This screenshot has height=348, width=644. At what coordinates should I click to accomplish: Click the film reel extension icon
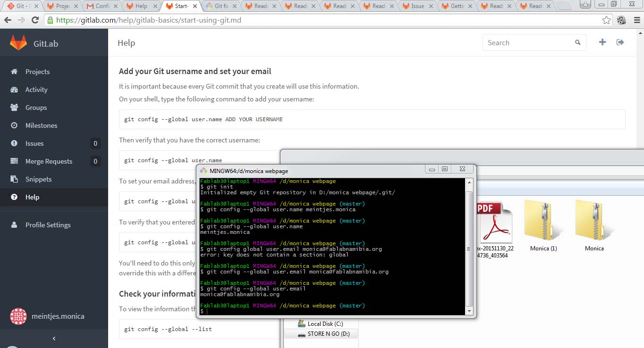pos(621,20)
